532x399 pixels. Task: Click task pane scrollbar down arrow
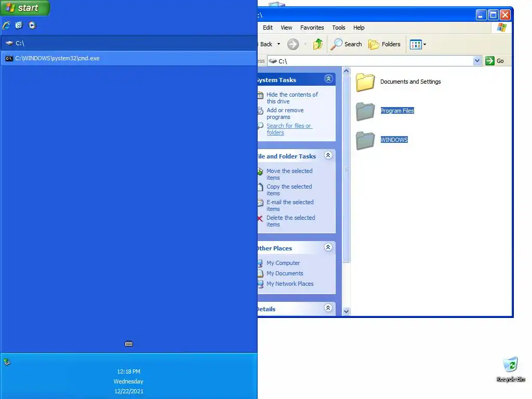click(346, 311)
